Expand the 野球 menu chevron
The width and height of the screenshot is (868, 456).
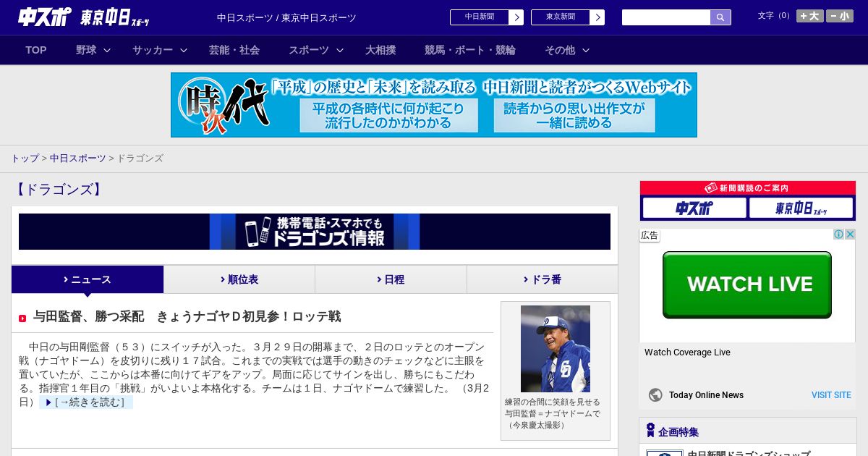107,50
